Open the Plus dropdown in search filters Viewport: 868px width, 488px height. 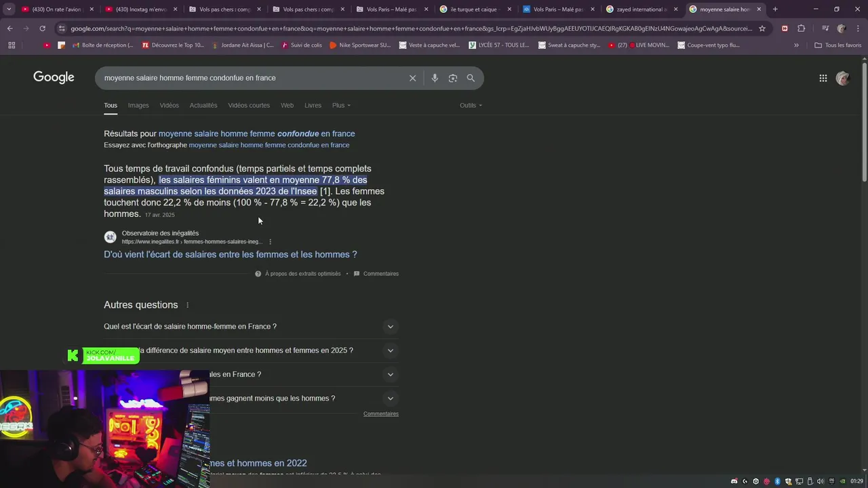(x=341, y=105)
